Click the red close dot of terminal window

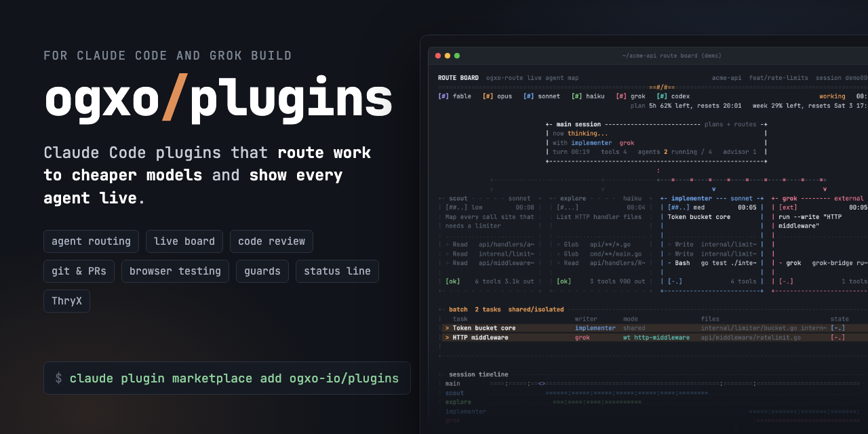(438, 56)
